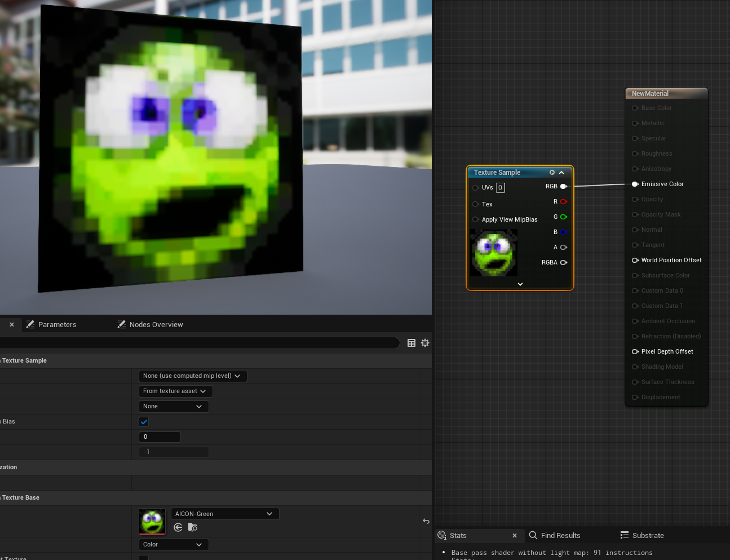Close the details tab left of Parameters

coord(12,325)
